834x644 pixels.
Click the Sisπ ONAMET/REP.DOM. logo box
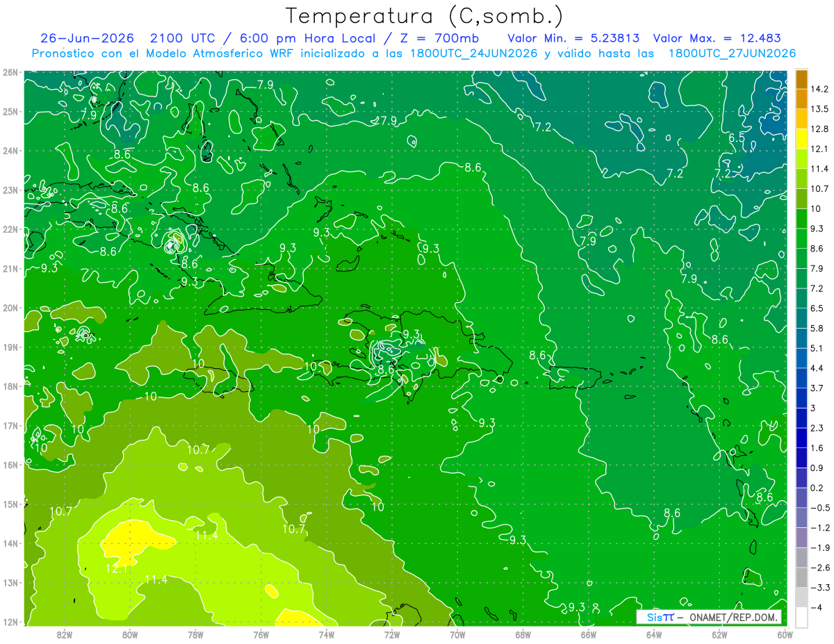pyautogui.click(x=710, y=617)
